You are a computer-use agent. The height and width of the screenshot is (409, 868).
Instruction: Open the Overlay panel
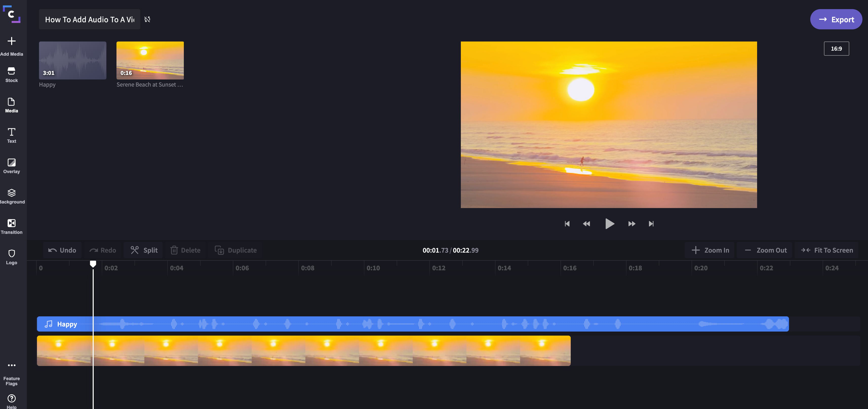click(11, 166)
